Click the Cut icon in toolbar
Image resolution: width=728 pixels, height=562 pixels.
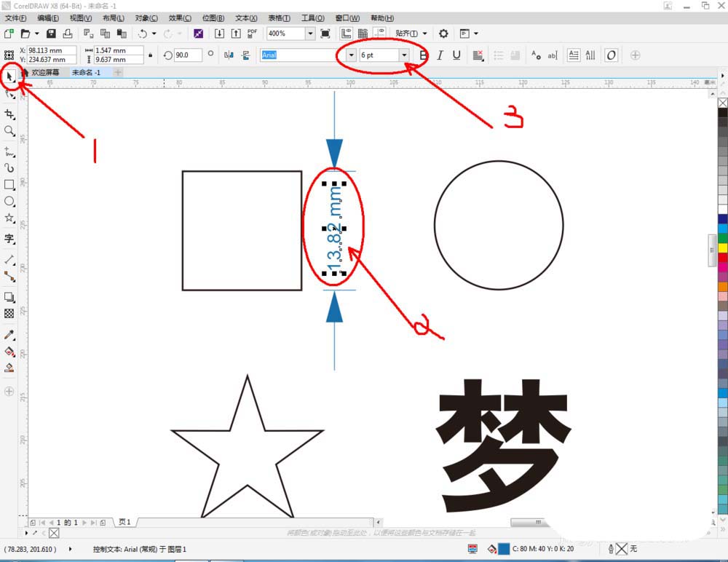[88, 33]
